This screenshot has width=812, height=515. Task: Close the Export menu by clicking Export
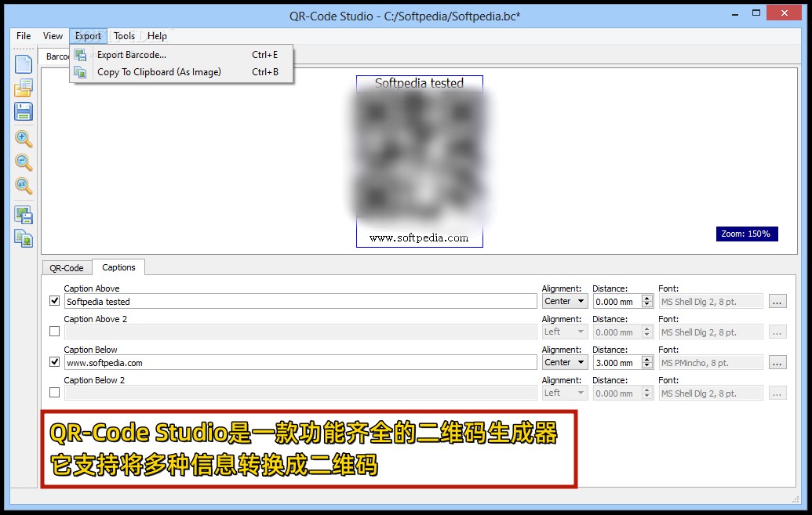(x=88, y=36)
